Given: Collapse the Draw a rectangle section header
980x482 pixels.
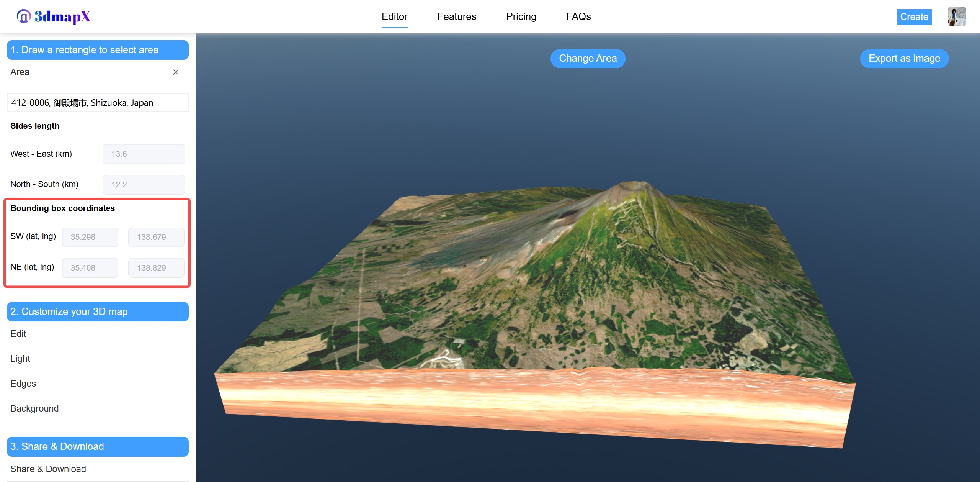Looking at the screenshot, I should tap(98, 50).
